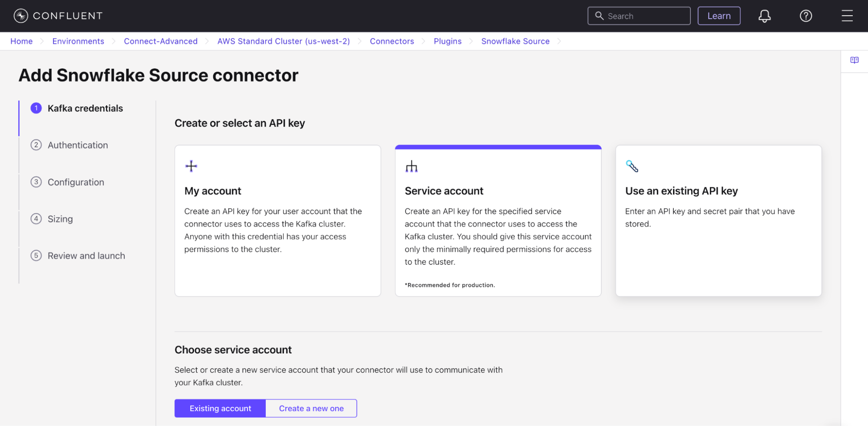Select the Authentication step
Viewport: 868px width, 426px height.
pyautogui.click(x=78, y=145)
